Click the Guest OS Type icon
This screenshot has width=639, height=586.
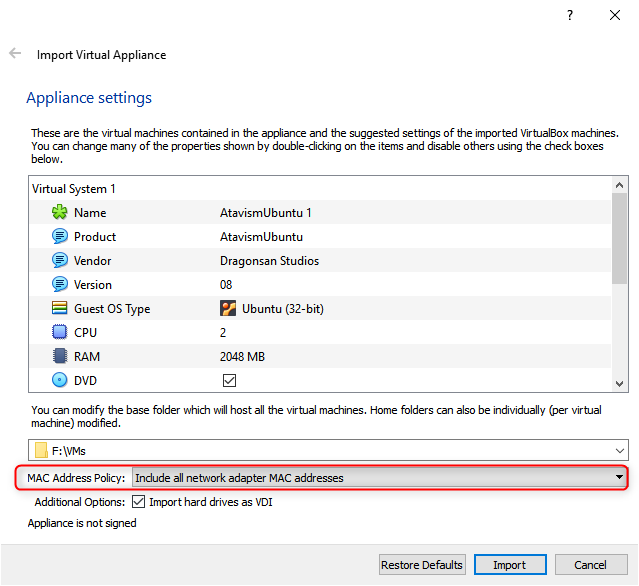[59, 309]
